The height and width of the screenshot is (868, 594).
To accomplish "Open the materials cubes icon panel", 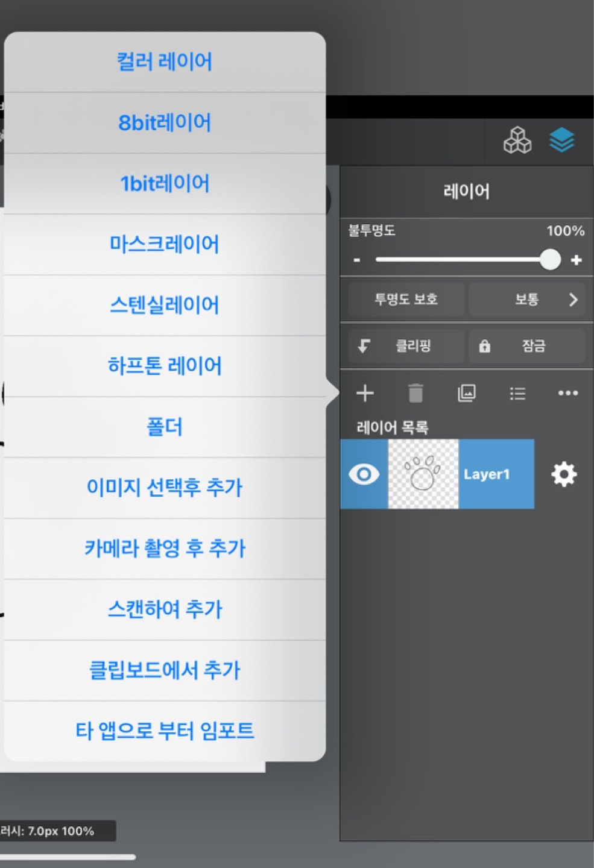I will tap(517, 140).
